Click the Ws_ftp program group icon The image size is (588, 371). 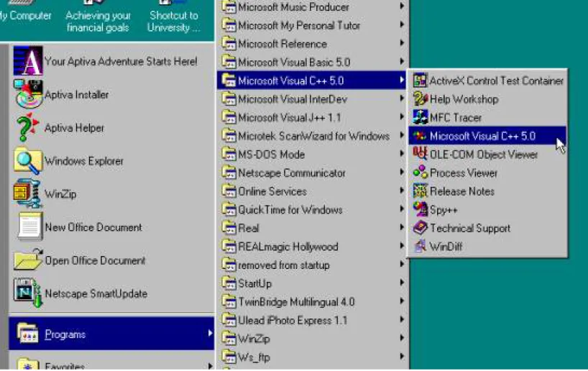point(229,357)
